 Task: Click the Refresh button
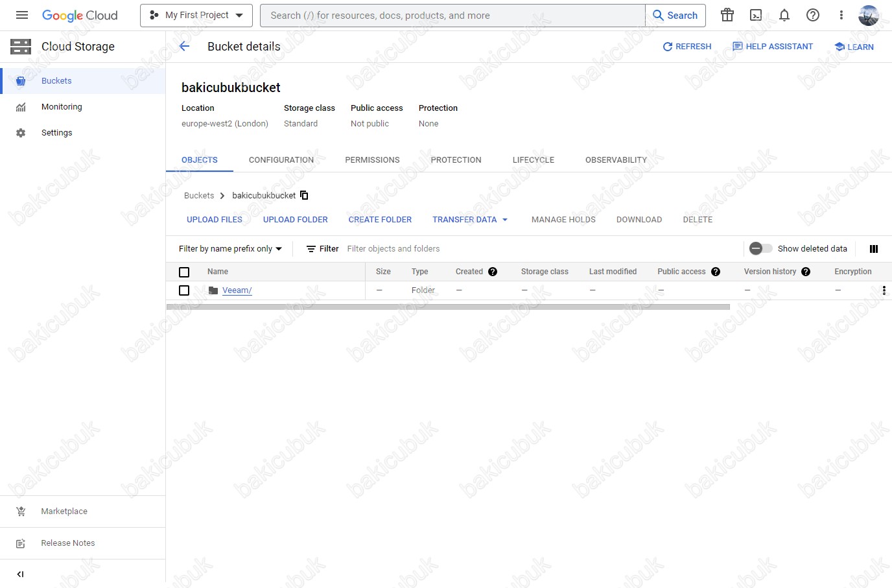click(687, 47)
